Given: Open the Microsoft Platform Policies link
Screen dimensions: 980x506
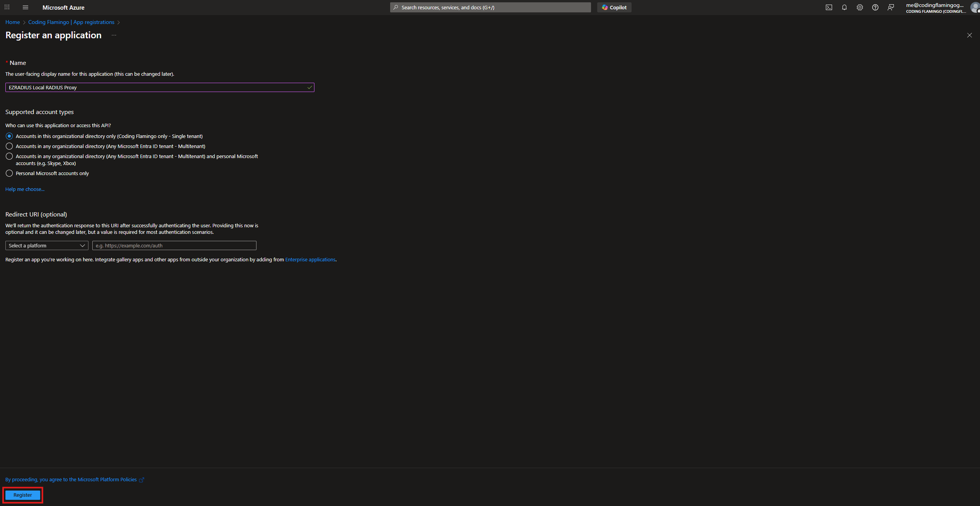Looking at the screenshot, I should click(x=75, y=479).
